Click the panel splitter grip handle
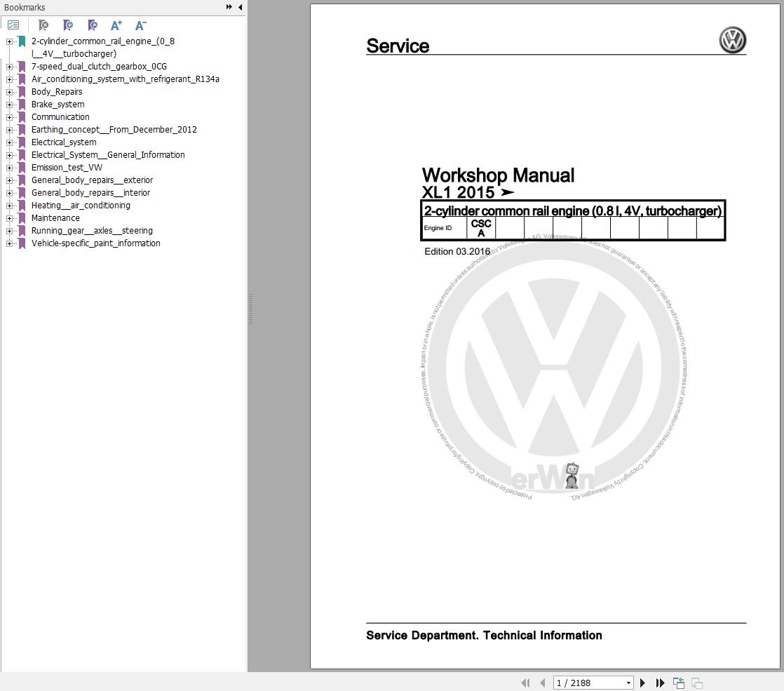Image resolution: width=784 pixels, height=691 pixels. coord(250,309)
